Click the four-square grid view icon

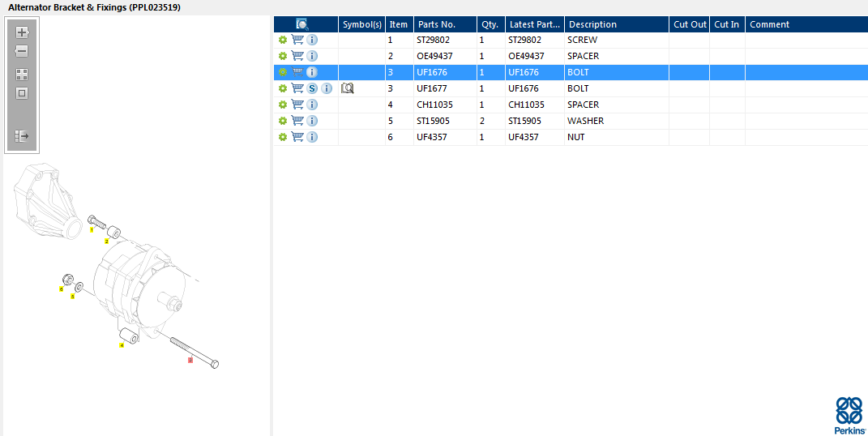click(22, 74)
